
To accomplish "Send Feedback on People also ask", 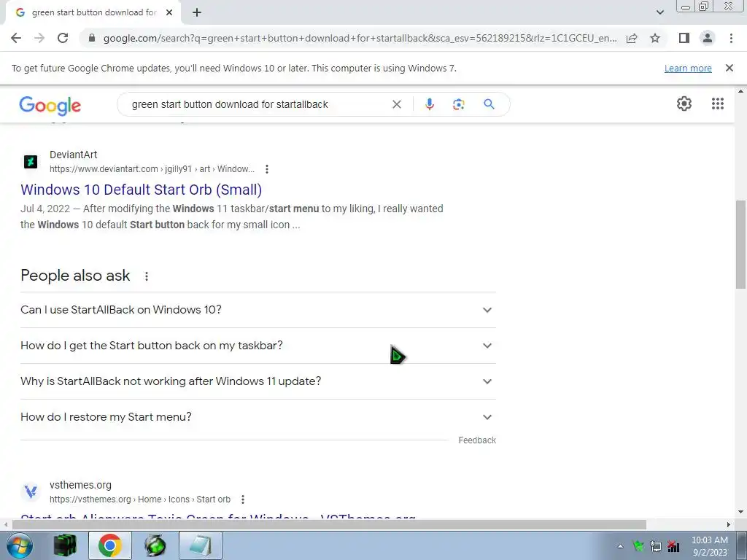I will pyautogui.click(x=477, y=440).
